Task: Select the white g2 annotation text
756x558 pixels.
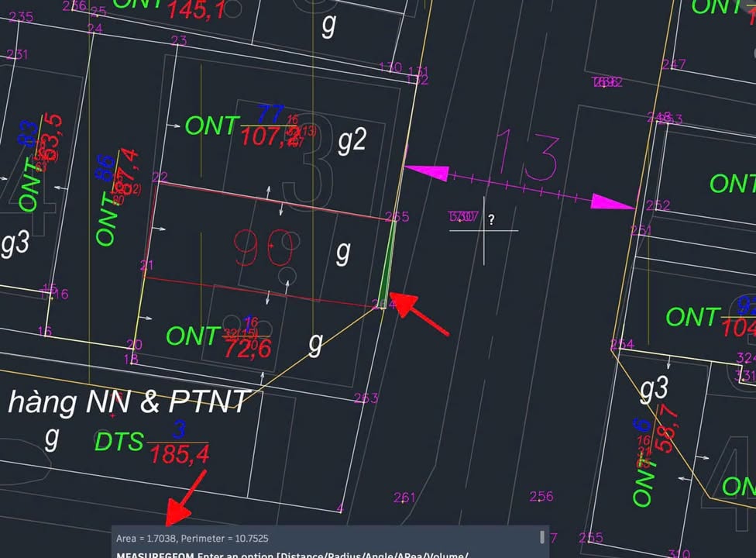Action: tap(352, 140)
